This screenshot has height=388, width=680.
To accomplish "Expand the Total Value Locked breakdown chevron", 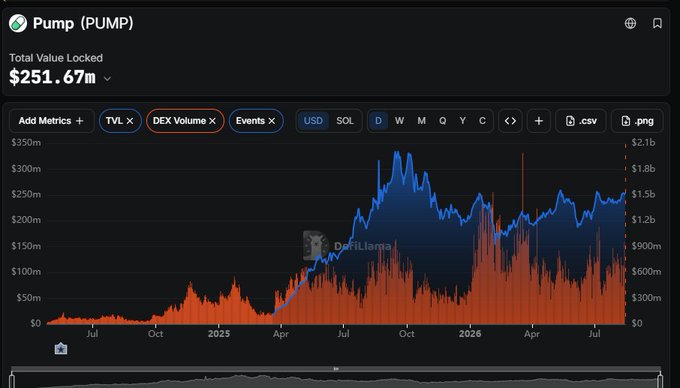I will (x=108, y=79).
